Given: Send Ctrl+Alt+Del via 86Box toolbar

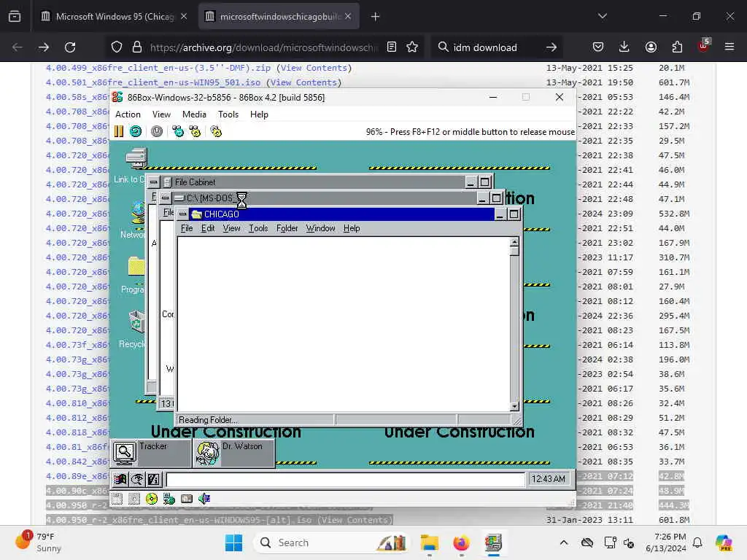Looking at the screenshot, I should pos(178,131).
